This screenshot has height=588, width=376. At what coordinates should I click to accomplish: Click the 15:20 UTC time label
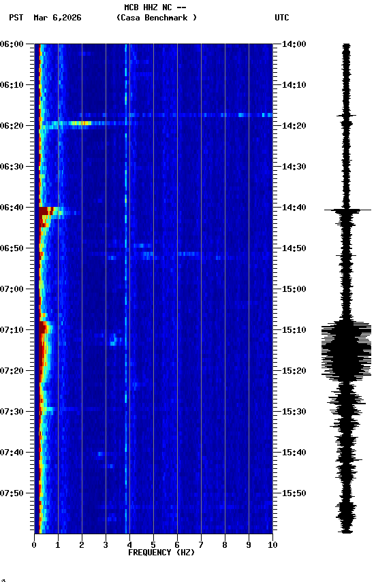pyautogui.click(x=294, y=371)
